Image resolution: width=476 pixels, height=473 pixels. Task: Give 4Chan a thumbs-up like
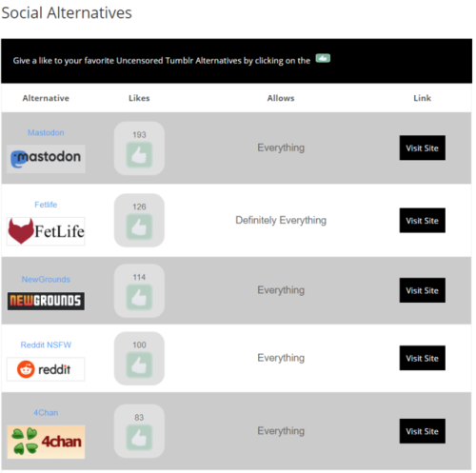click(x=139, y=438)
